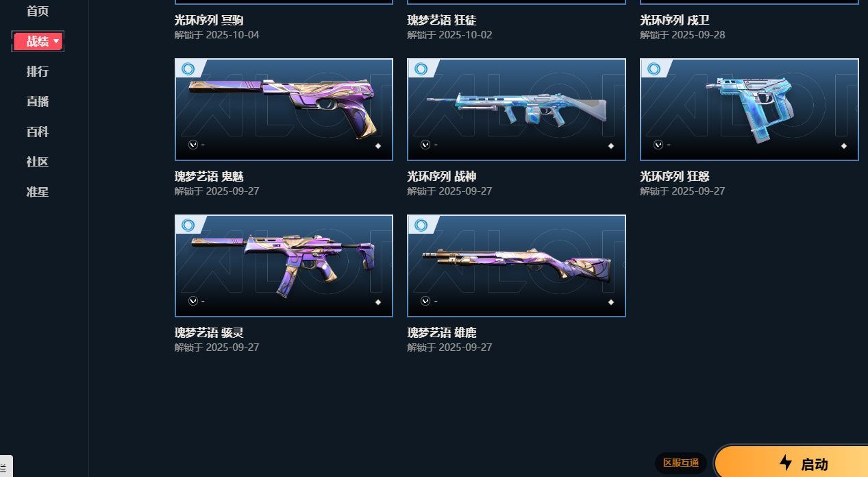Click the blue ring icon on 瑰梦艺语 骇灵 card
868x477 pixels.
pos(188,225)
